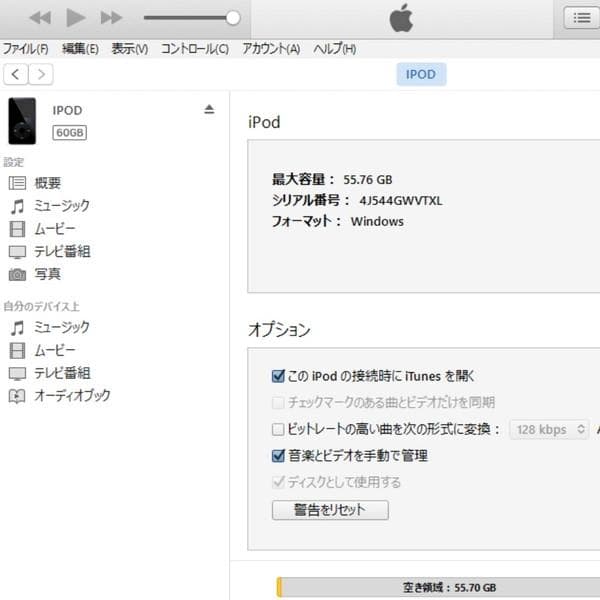Toggle 音楽とビデオを手動で管理 checkbox
Image resolution: width=600 pixels, height=600 pixels.
pyautogui.click(x=278, y=456)
